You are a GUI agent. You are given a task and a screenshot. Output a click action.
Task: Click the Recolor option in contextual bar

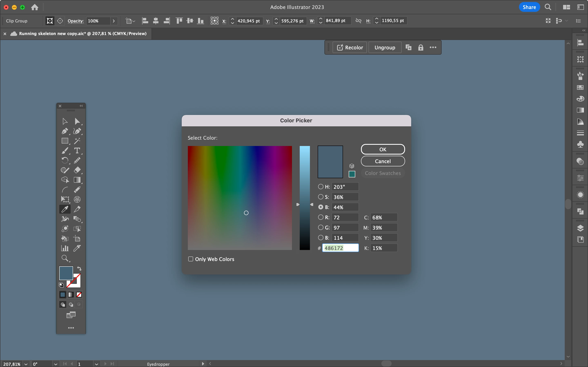click(x=350, y=48)
